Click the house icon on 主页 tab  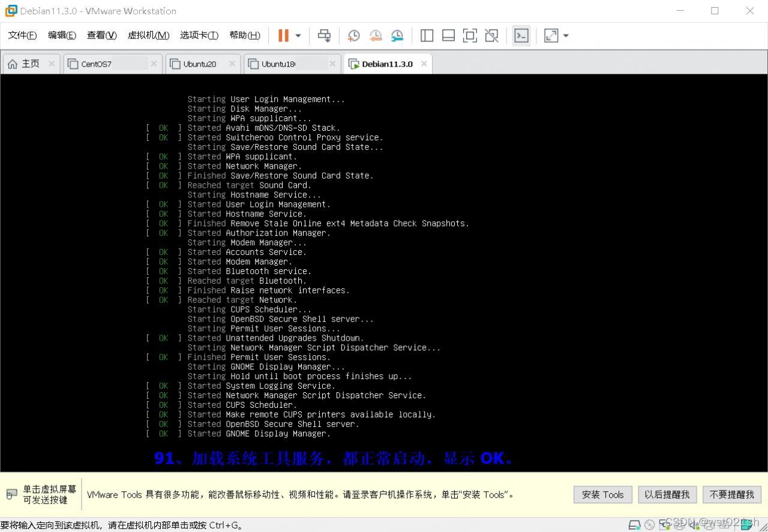(x=13, y=64)
